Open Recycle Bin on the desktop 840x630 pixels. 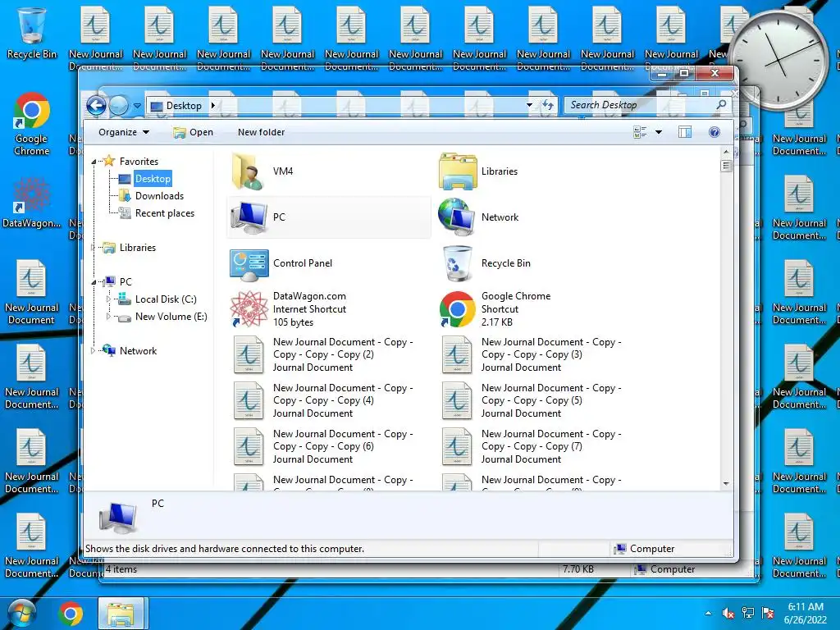click(x=32, y=33)
